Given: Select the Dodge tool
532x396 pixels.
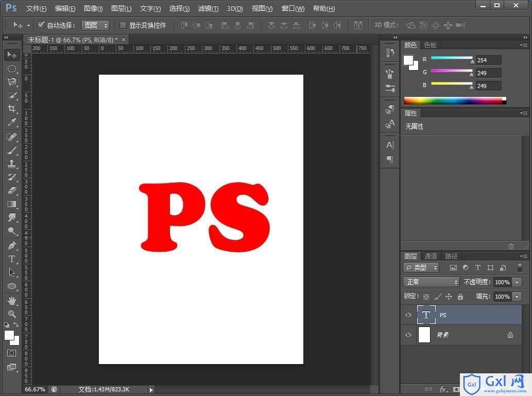Looking at the screenshot, I should (x=12, y=231).
